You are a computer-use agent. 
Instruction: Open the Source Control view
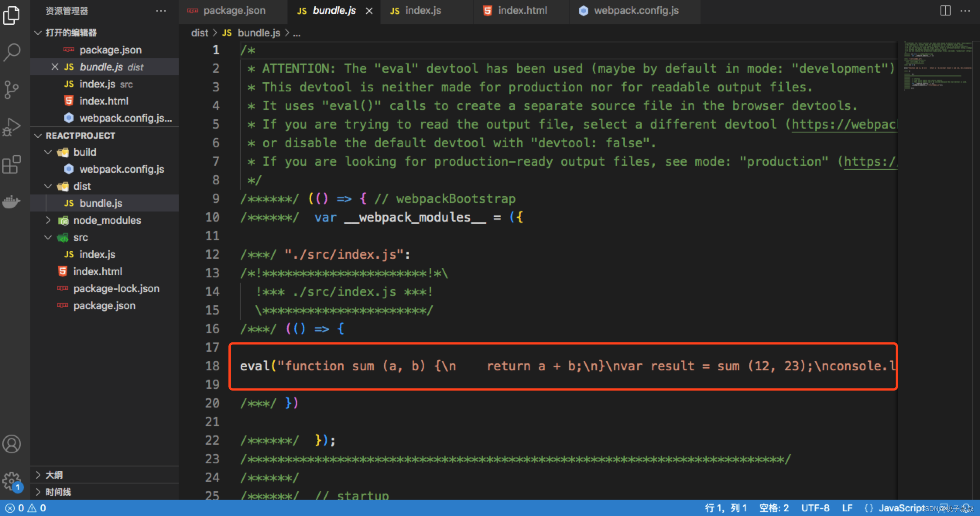pos(12,89)
